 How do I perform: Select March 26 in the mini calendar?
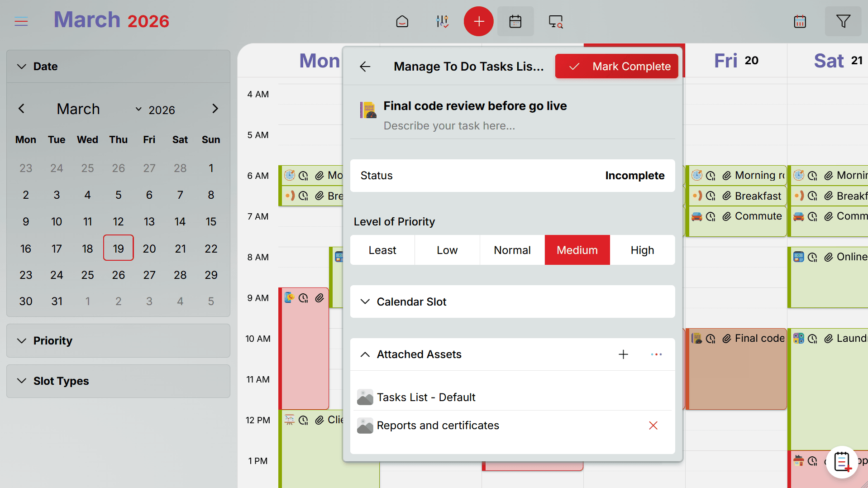118,275
